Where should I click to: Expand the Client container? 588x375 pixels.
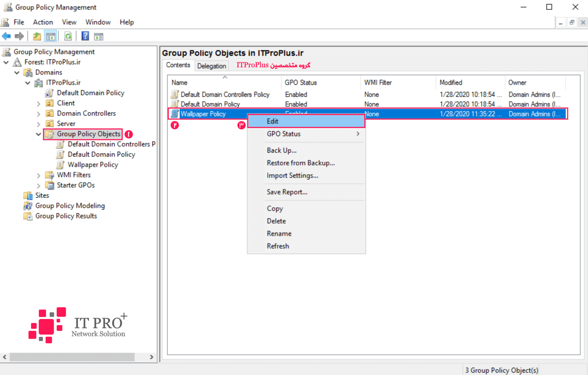[x=39, y=103]
